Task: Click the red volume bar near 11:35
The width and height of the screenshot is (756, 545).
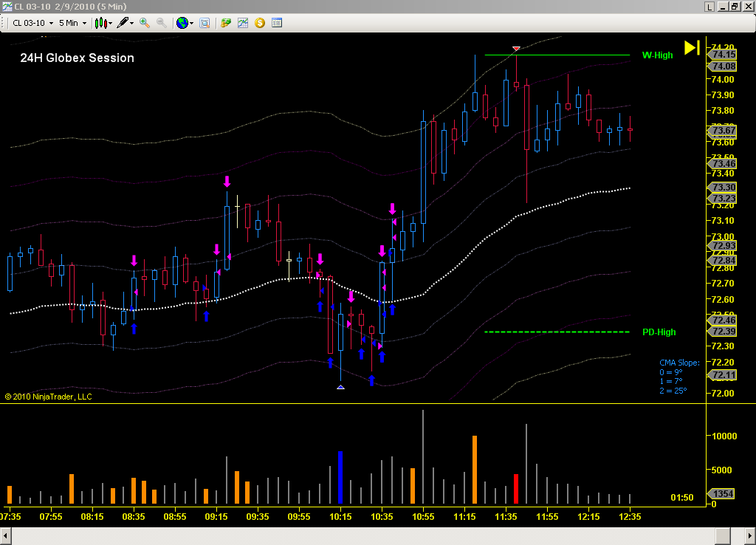Action: [x=516, y=489]
